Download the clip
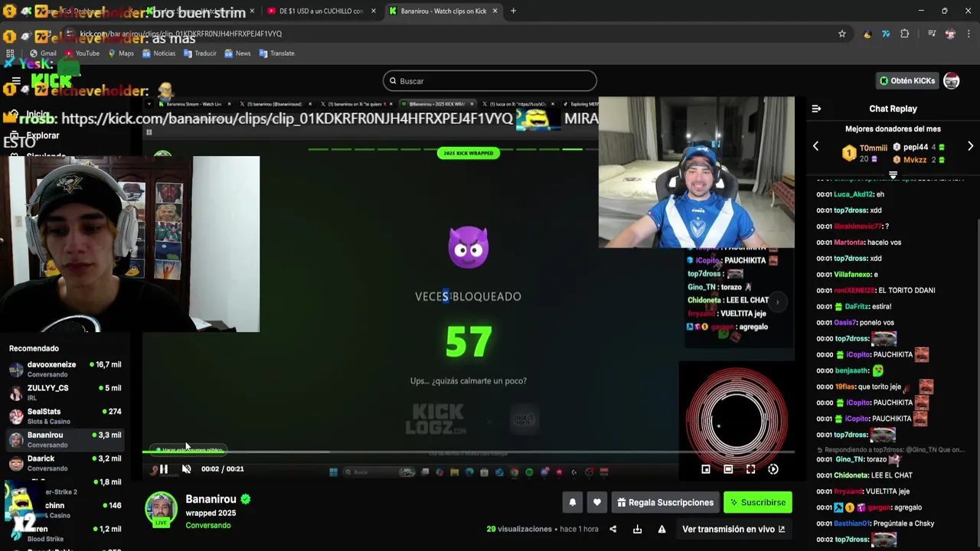 [x=637, y=529]
